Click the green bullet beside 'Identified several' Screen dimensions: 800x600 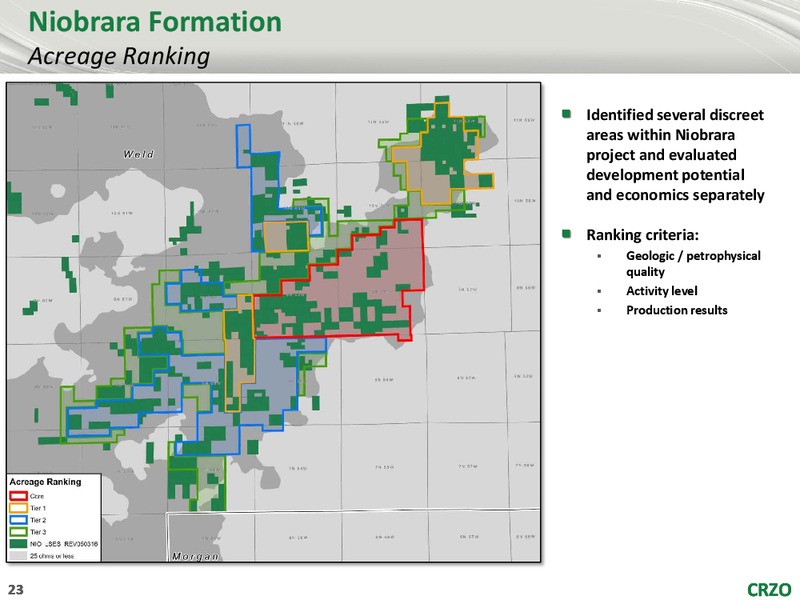click(566, 113)
